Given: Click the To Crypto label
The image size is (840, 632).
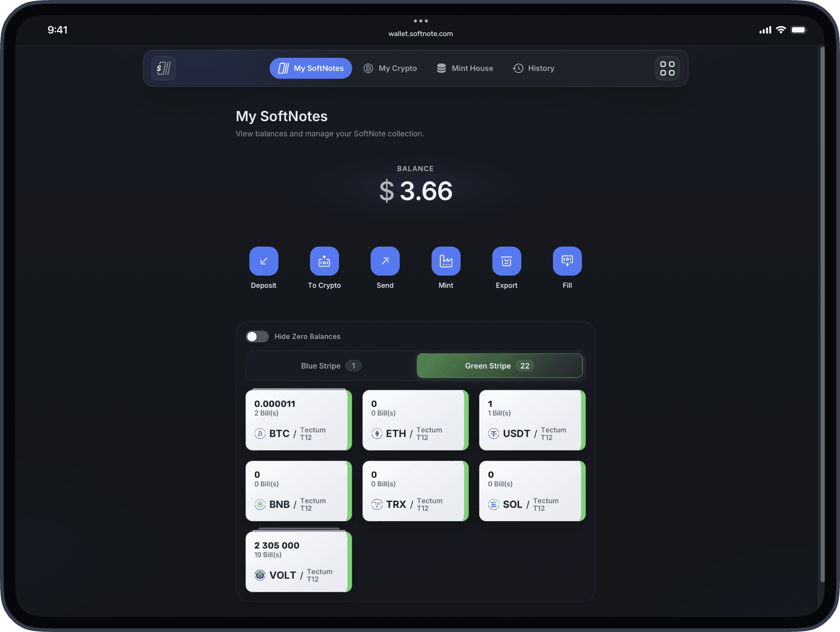Looking at the screenshot, I should coord(325,285).
